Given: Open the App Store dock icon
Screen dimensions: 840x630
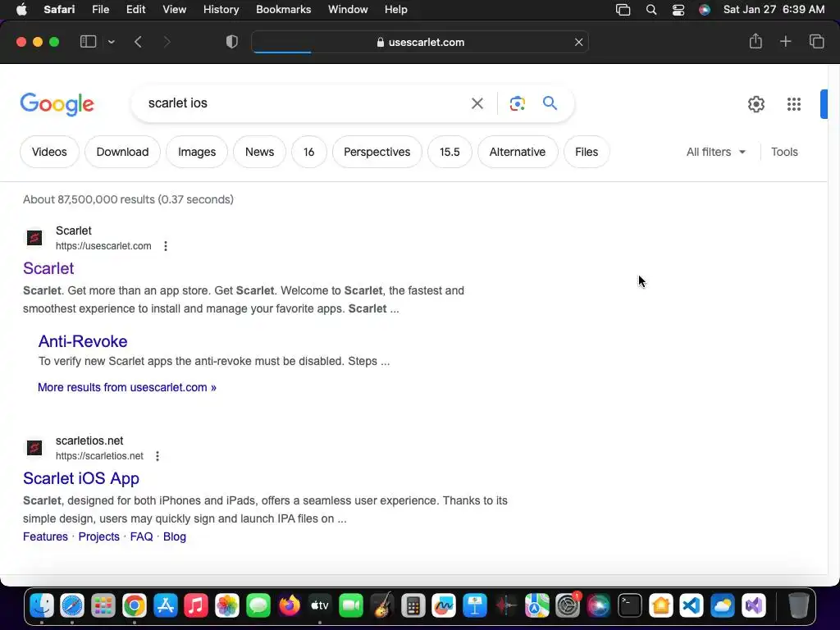Looking at the screenshot, I should [165, 606].
